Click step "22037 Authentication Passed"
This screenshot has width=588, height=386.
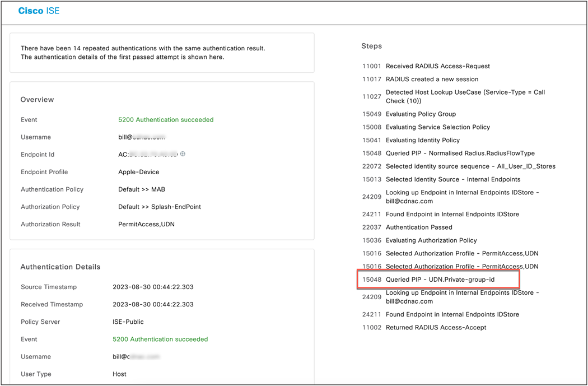tap(407, 227)
